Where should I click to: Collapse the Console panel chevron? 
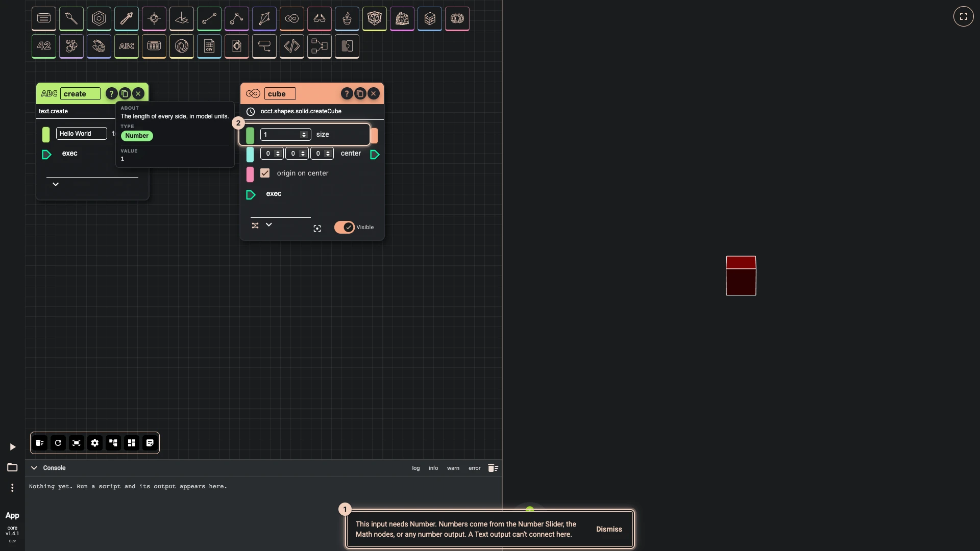tap(34, 468)
